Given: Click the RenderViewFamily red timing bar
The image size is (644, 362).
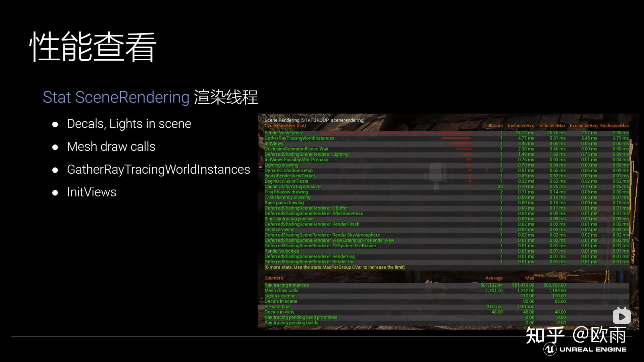Looking at the screenshot, I should [396, 133].
